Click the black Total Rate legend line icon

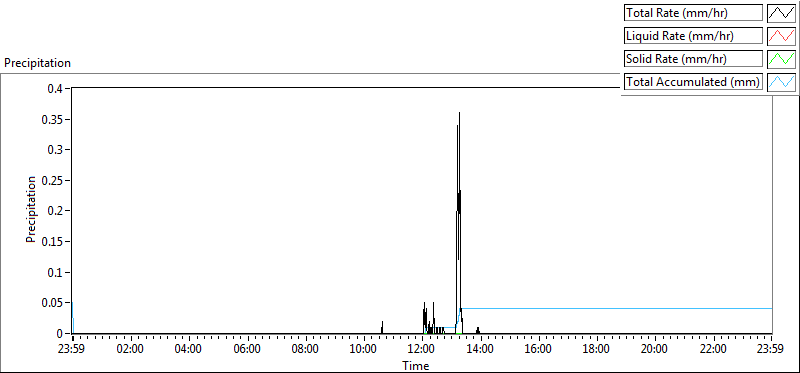(781, 13)
